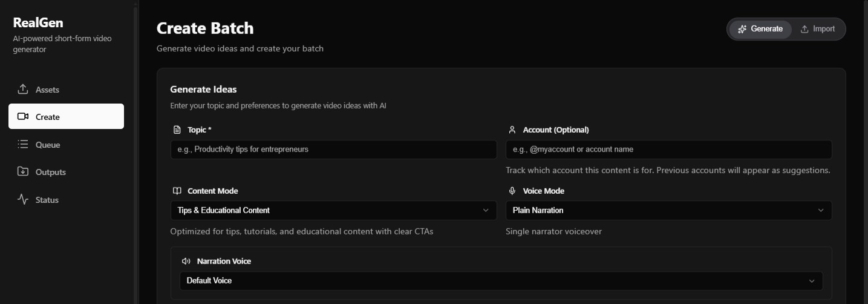Click the person icon beside Account
The width and height of the screenshot is (868, 304).
[512, 130]
